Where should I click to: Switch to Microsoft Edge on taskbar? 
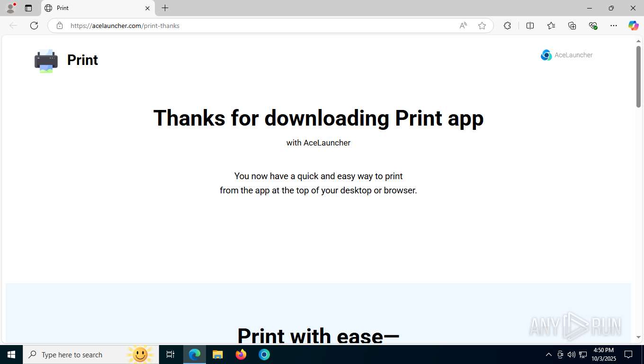(195, 355)
